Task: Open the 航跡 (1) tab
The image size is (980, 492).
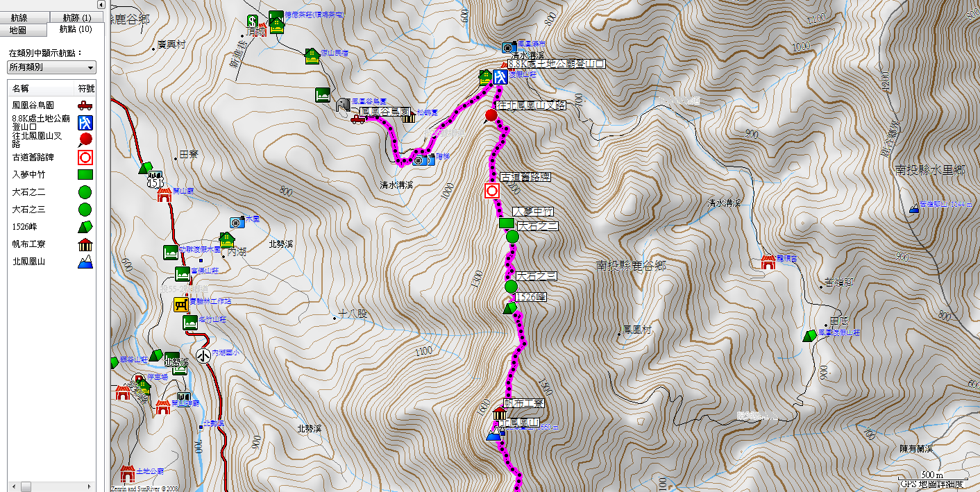Action: pyautogui.click(x=76, y=17)
